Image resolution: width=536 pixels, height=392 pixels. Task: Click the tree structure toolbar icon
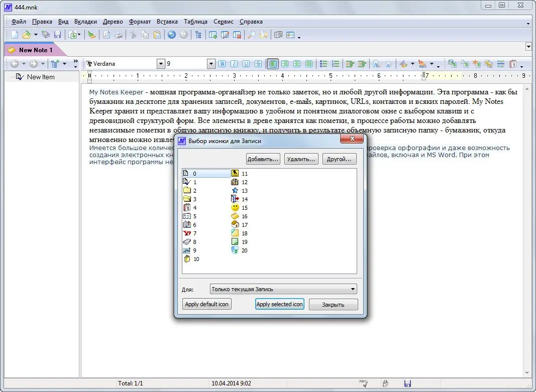[x=198, y=35]
